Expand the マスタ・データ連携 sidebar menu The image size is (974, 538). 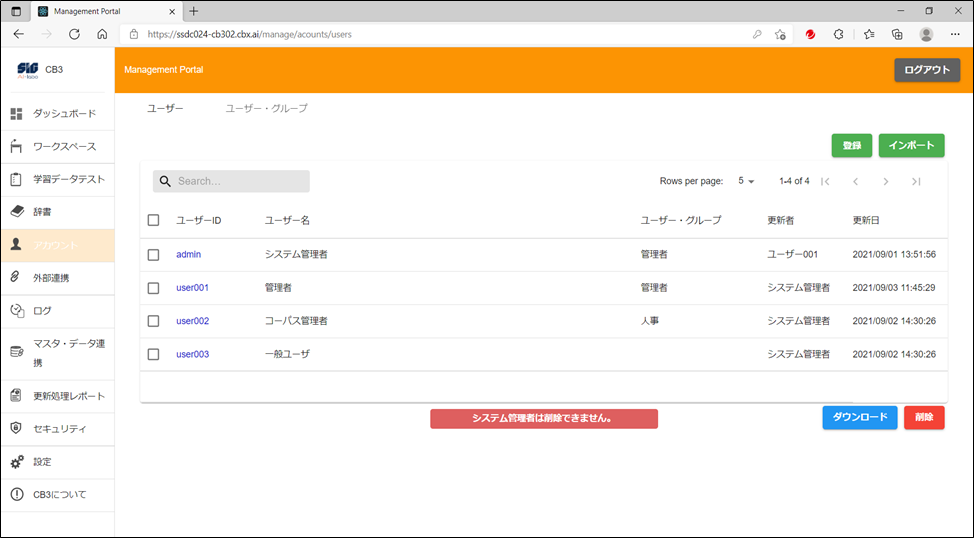click(x=68, y=352)
